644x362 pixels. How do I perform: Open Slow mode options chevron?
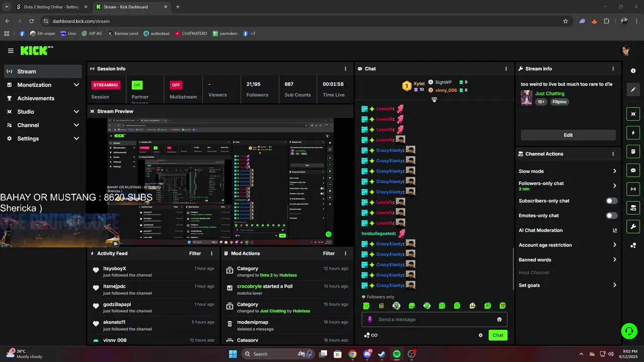coord(614,171)
